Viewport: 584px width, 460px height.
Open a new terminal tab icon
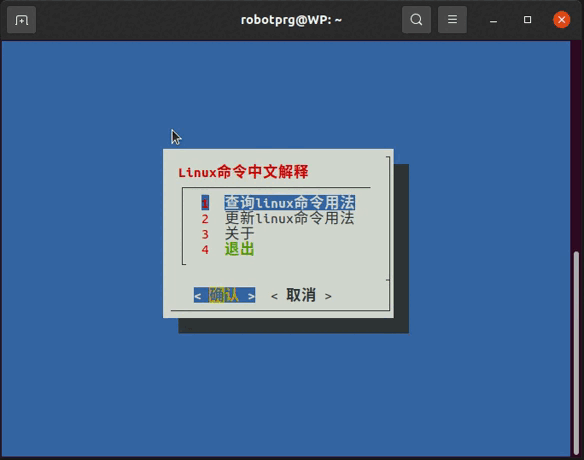(x=22, y=20)
